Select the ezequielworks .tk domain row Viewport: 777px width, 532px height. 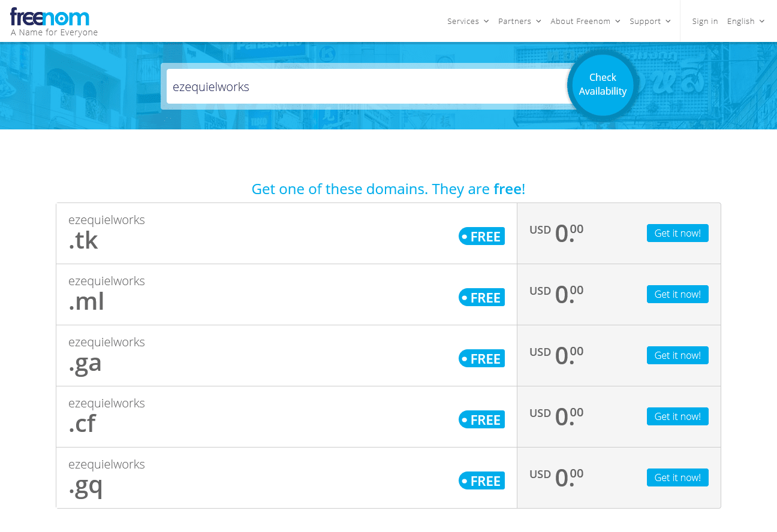coord(389,234)
